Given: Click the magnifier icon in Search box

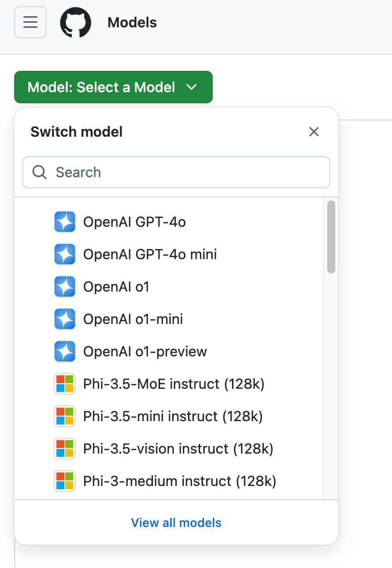Looking at the screenshot, I should pos(40,172).
